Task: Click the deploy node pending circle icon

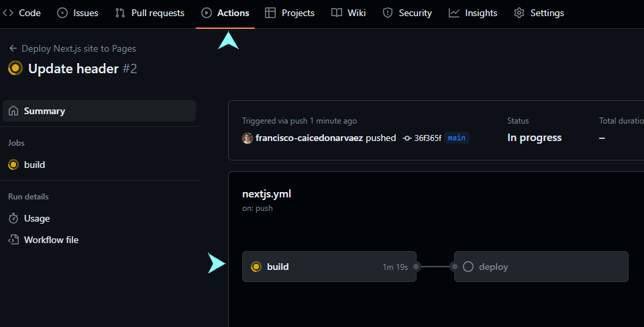Action: [x=468, y=267]
